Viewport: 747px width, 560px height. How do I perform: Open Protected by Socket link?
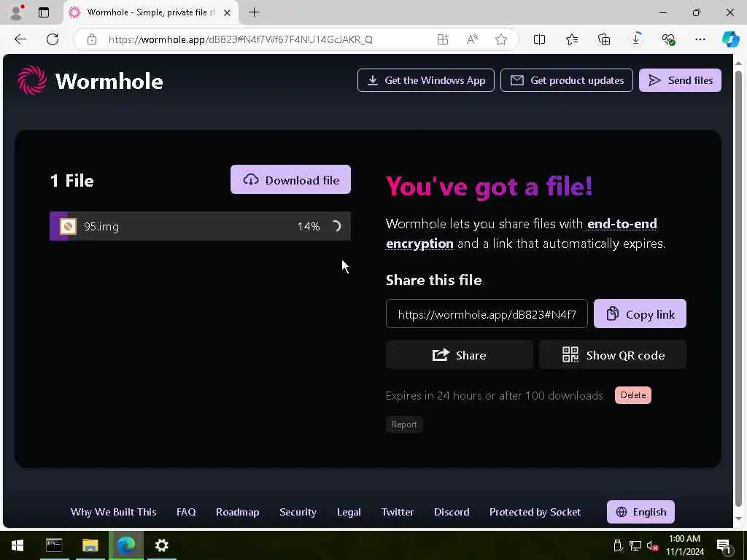pyautogui.click(x=535, y=512)
